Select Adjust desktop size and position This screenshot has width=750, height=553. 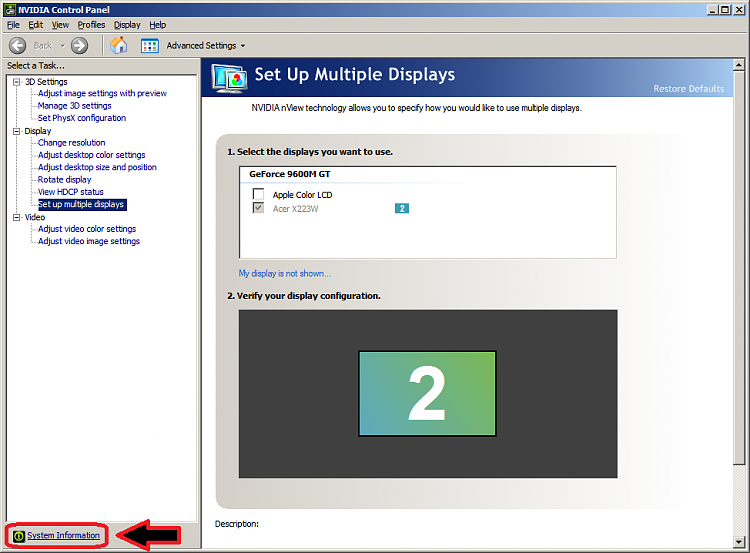tap(97, 167)
